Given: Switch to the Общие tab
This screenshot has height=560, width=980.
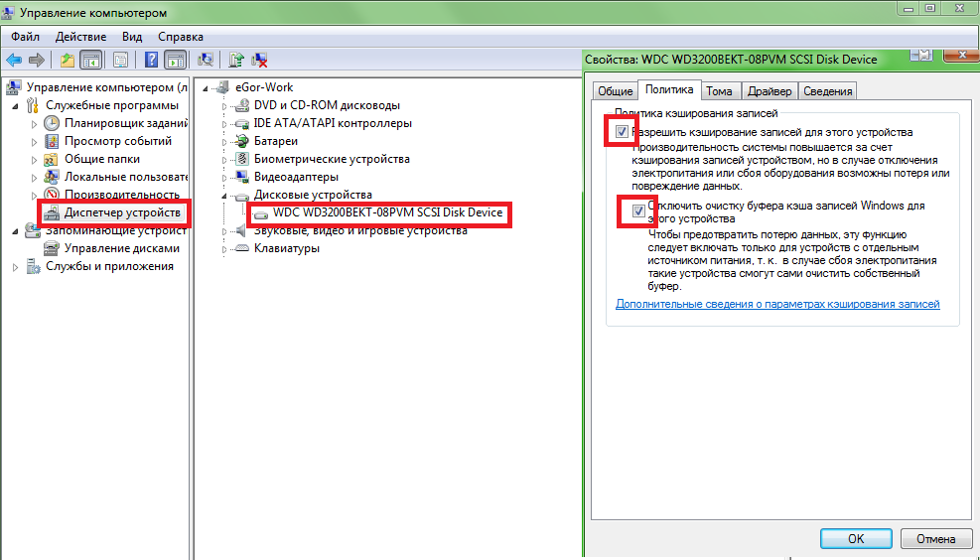Looking at the screenshot, I should click(615, 91).
